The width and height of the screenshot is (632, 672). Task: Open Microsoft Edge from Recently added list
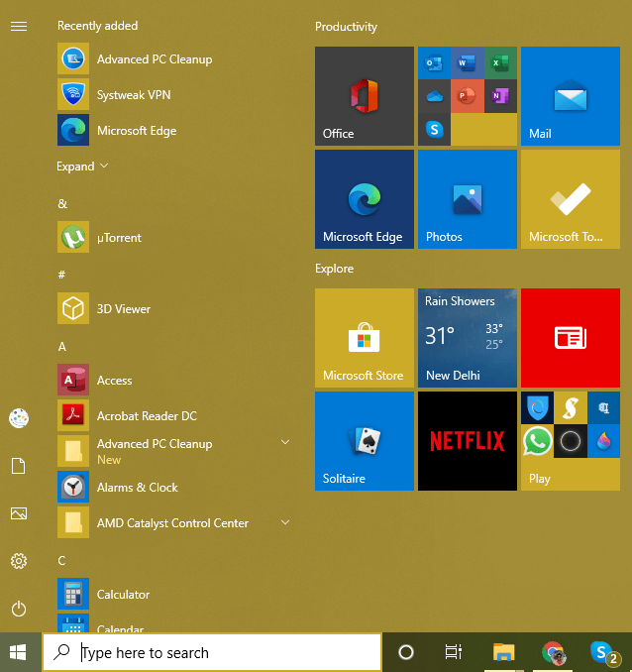point(173,130)
